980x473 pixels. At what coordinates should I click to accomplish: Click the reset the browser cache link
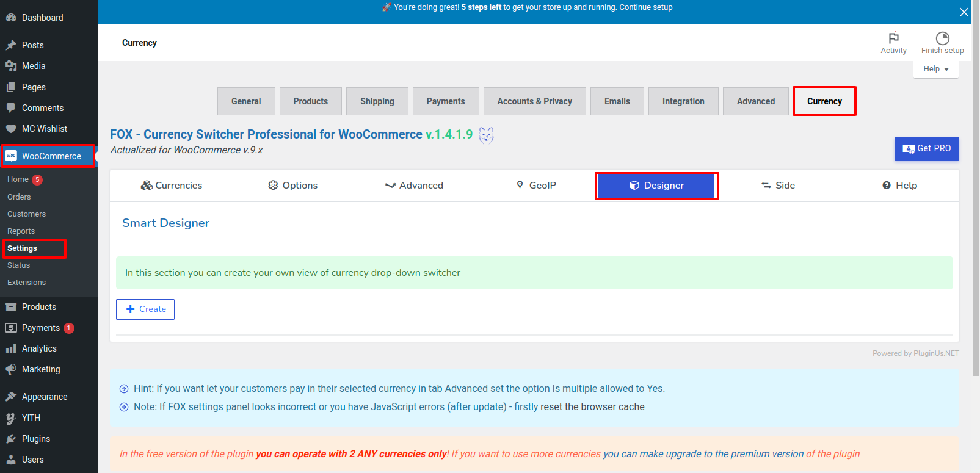pyautogui.click(x=592, y=407)
